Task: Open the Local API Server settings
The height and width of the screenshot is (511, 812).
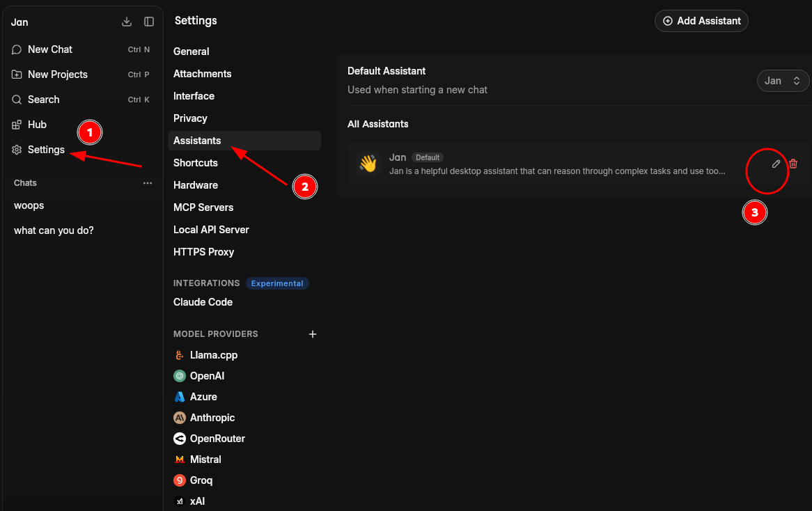Action: click(x=211, y=229)
